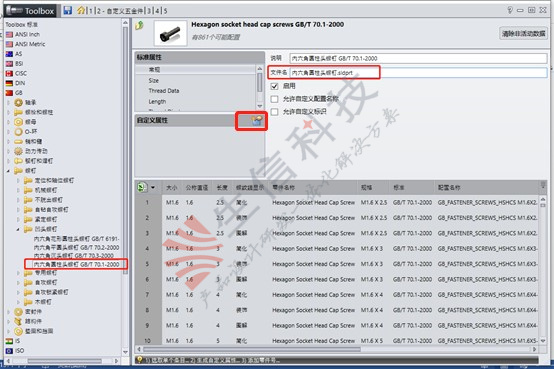Click the 凹头螺钉 folder icon
This screenshot has height=369, width=554.
click(x=28, y=229)
